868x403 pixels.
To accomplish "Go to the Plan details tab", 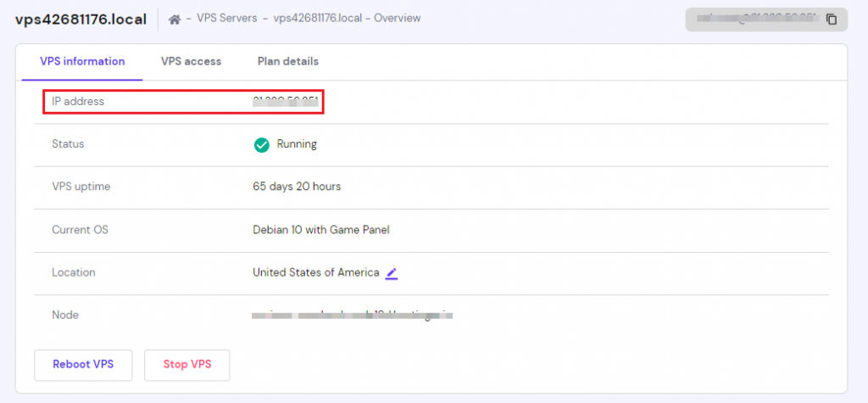I will click(288, 61).
